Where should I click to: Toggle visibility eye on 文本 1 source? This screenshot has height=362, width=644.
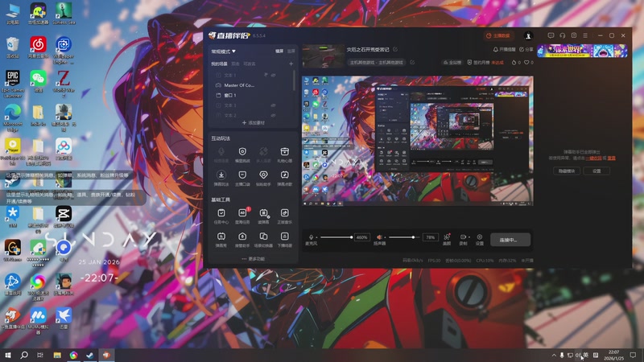pos(273,75)
